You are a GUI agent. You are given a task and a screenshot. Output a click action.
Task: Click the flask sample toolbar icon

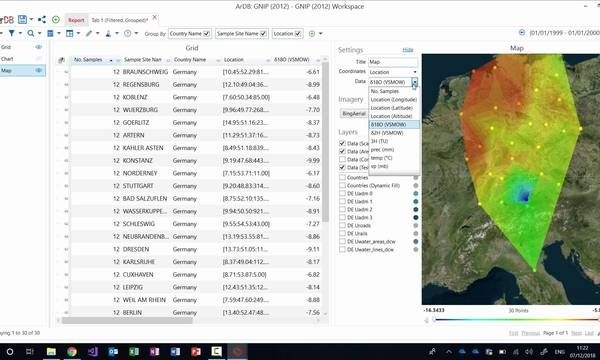108,34
